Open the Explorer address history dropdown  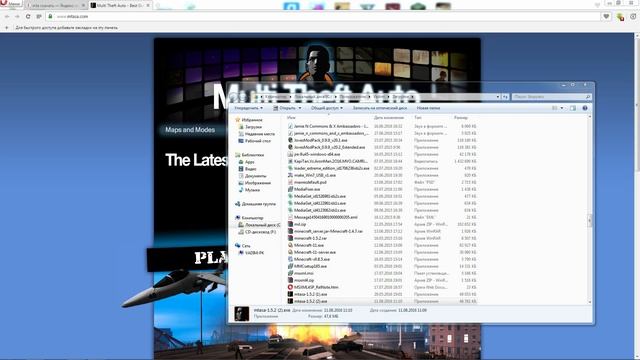(x=498, y=97)
